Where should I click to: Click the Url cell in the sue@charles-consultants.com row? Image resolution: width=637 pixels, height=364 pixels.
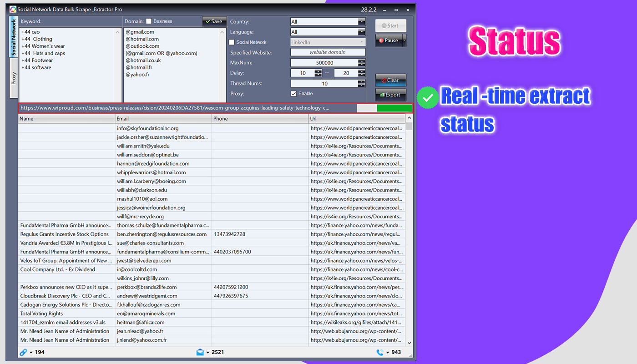(357, 243)
